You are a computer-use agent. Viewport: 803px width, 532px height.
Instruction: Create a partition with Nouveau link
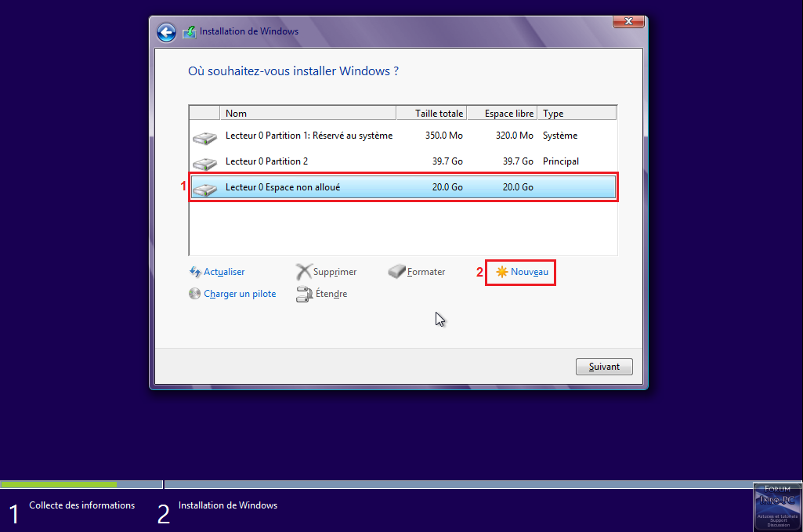tap(529, 272)
